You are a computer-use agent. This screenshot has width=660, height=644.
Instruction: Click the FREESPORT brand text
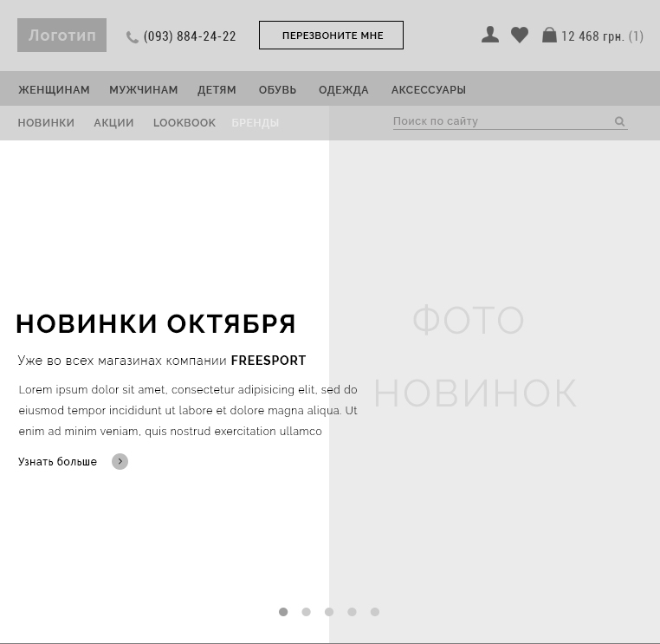click(x=269, y=361)
